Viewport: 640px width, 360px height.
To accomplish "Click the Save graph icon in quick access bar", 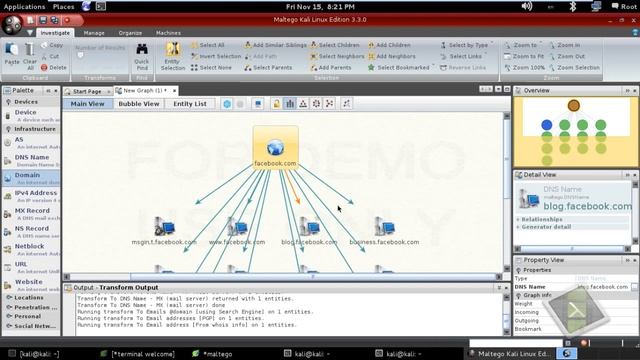I will (43, 20).
